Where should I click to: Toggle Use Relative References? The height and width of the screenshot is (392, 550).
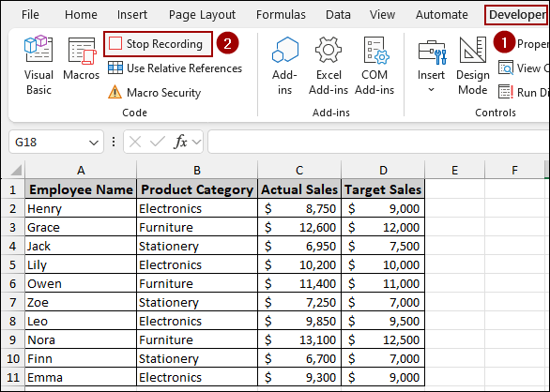point(175,68)
